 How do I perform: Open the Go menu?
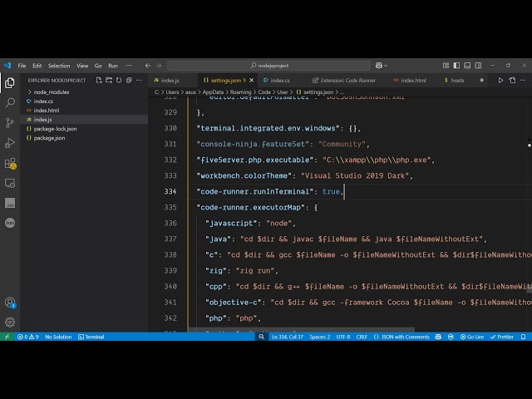[x=98, y=66]
